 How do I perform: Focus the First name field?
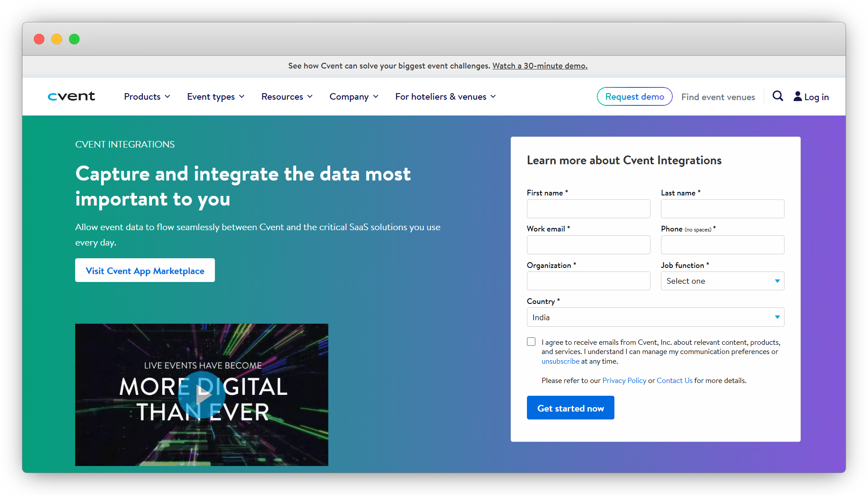tap(588, 209)
